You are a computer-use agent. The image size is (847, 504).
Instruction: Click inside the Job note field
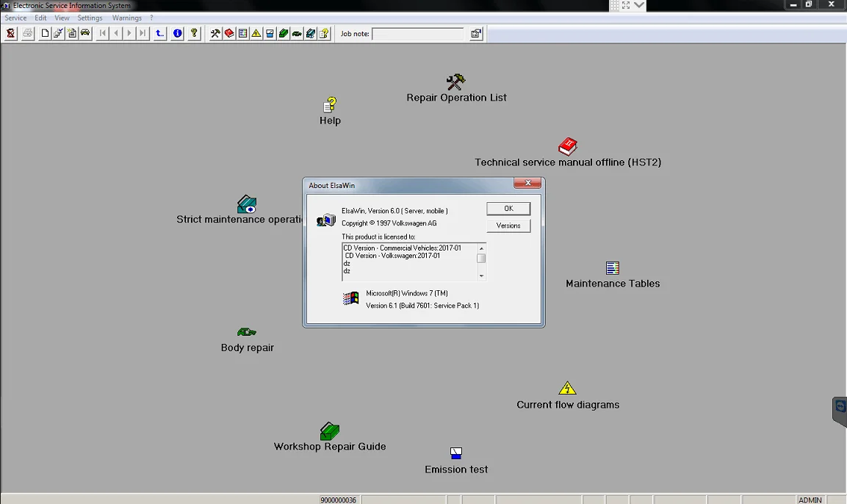click(417, 34)
